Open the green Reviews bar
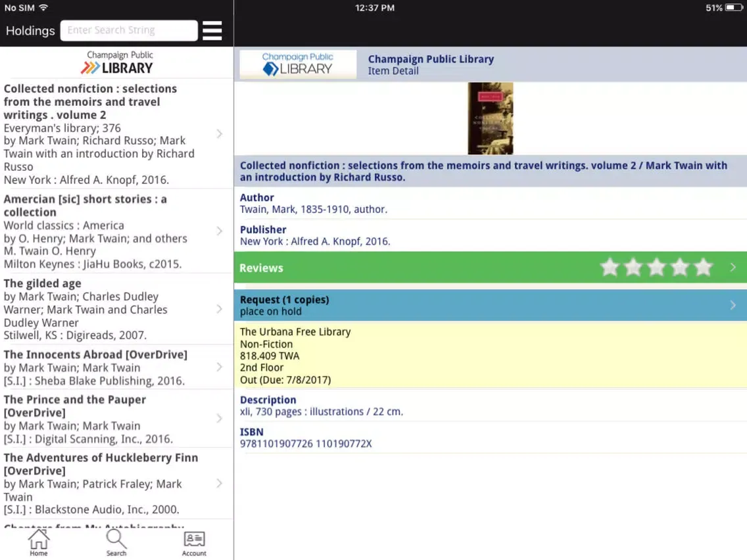Screen dimensions: 747x560 (x=491, y=268)
